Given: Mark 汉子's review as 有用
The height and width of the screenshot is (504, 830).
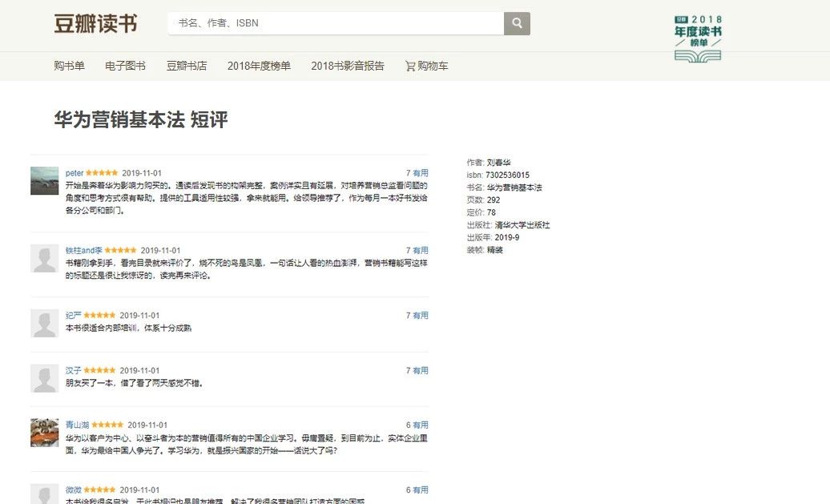Looking at the screenshot, I should [421, 370].
